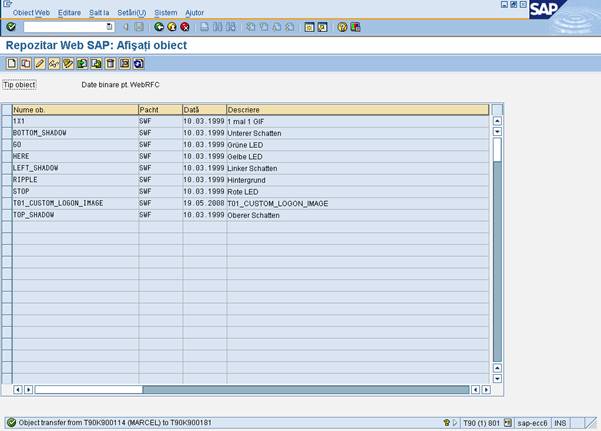Click the Delete trash can icon
601x431 pixels.
pos(110,63)
